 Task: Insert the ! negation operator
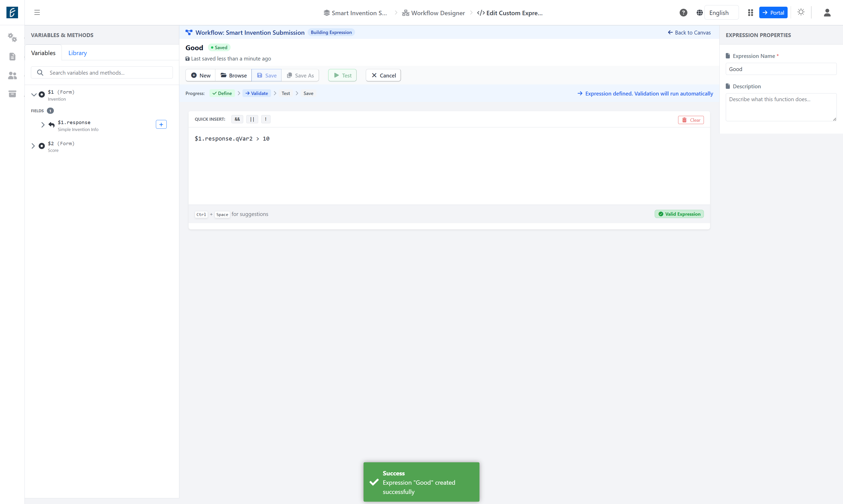click(266, 119)
